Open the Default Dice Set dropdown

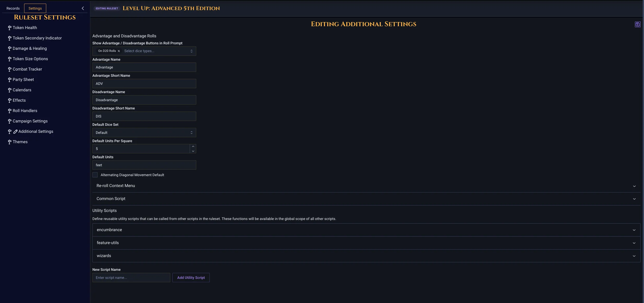[x=144, y=133]
